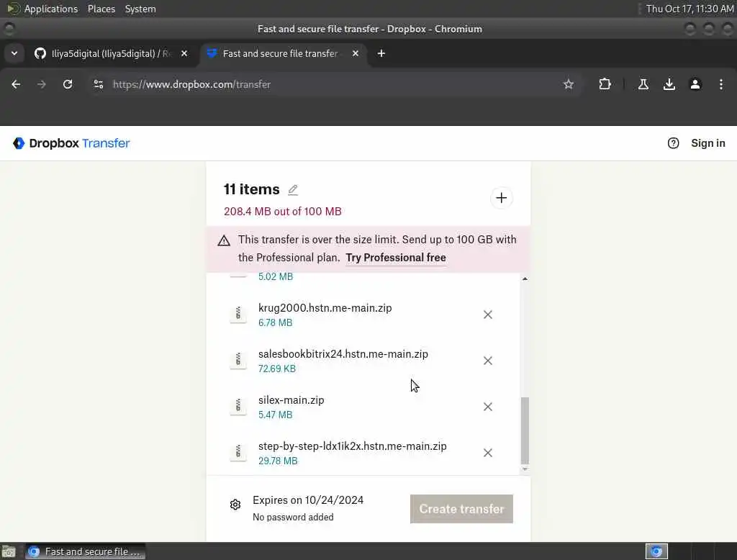Screen dimensions: 737x560
Task: Open the tab search dropdown arrow
Action: point(14,53)
